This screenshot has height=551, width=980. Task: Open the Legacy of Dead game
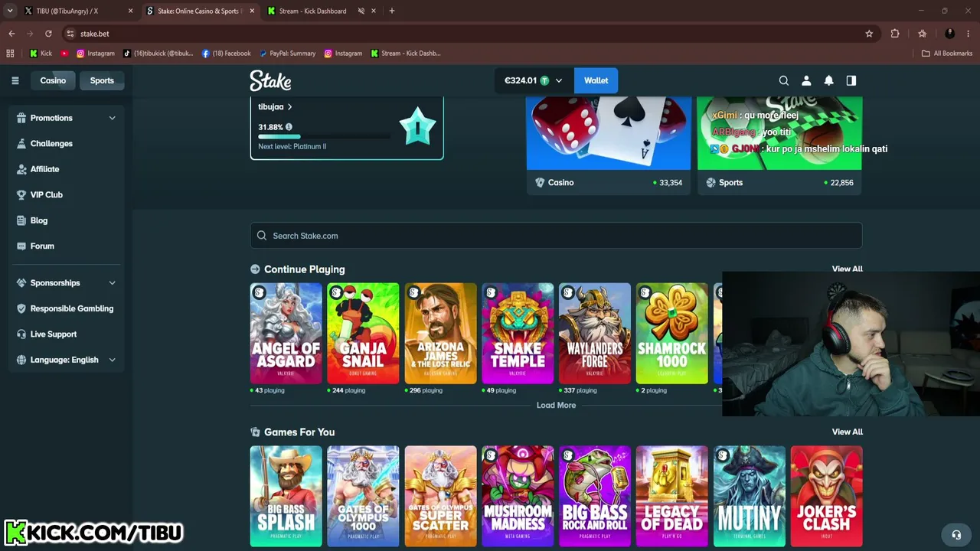pos(671,496)
